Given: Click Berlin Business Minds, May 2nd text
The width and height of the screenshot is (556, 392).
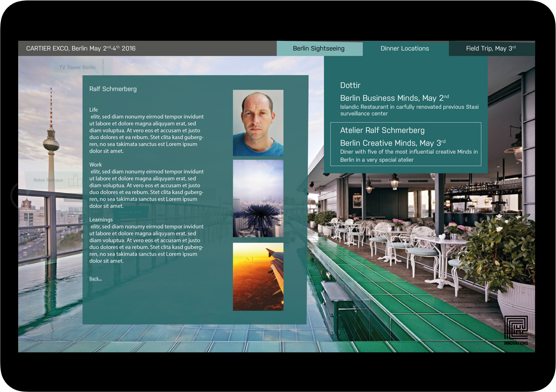Looking at the screenshot, I should coord(394,98).
